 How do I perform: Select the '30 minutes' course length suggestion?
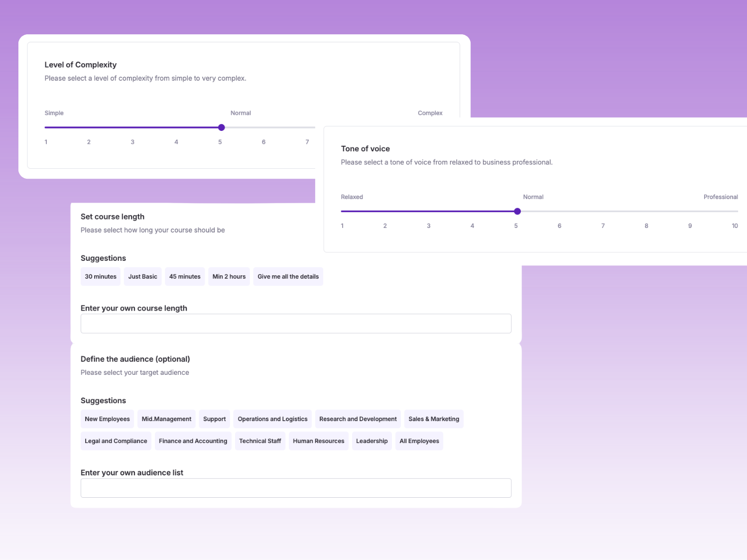click(101, 277)
